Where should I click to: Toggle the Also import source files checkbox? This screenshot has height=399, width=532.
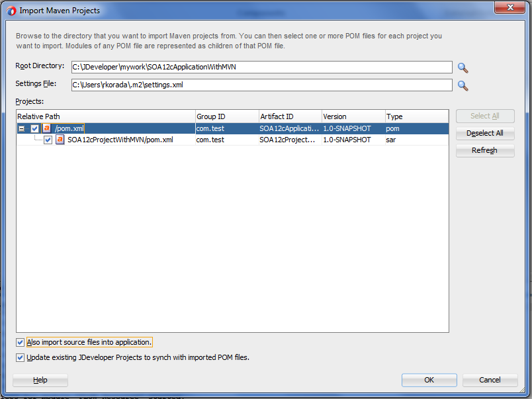pyautogui.click(x=21, y=342)
